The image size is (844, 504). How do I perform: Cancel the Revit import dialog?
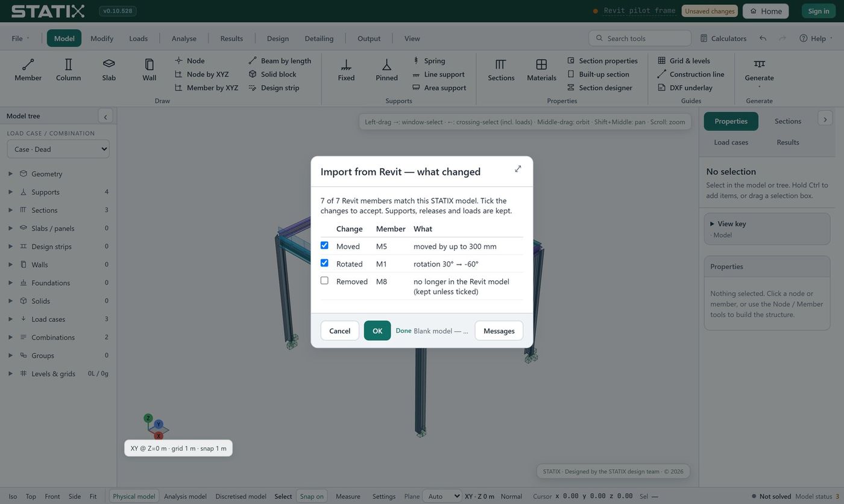click(x=339, y=330)
